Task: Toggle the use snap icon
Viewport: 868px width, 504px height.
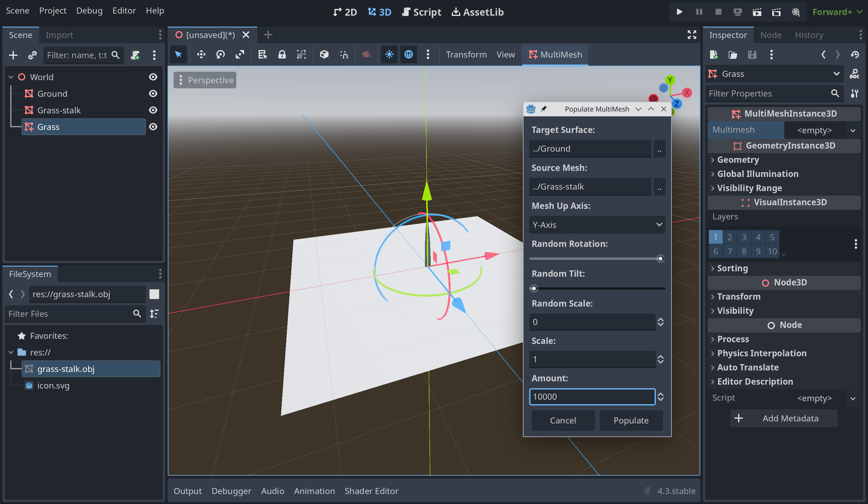Action: (x=344, y=55)
